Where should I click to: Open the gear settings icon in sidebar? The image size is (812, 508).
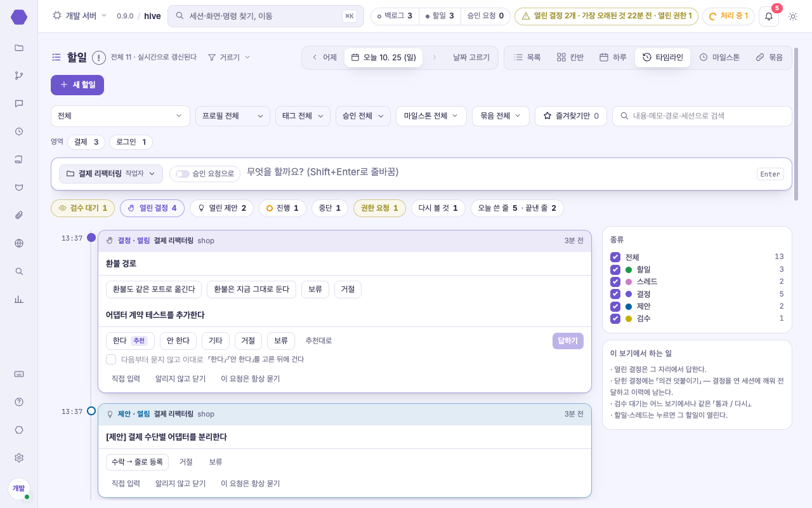[19, 458]
